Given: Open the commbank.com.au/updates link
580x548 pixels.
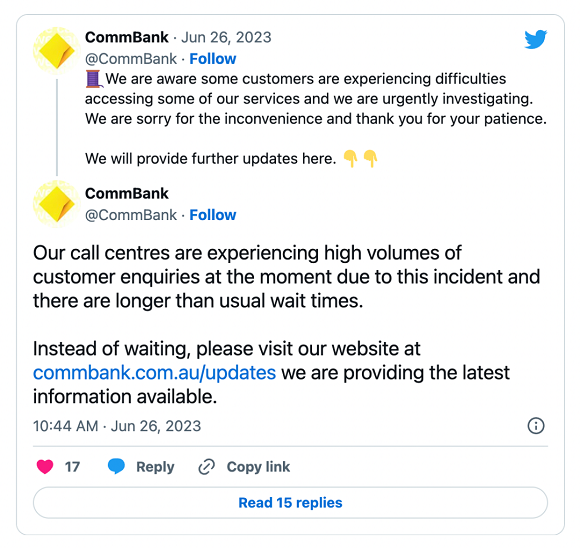Looking at the screenshot, I should point(154,373).
